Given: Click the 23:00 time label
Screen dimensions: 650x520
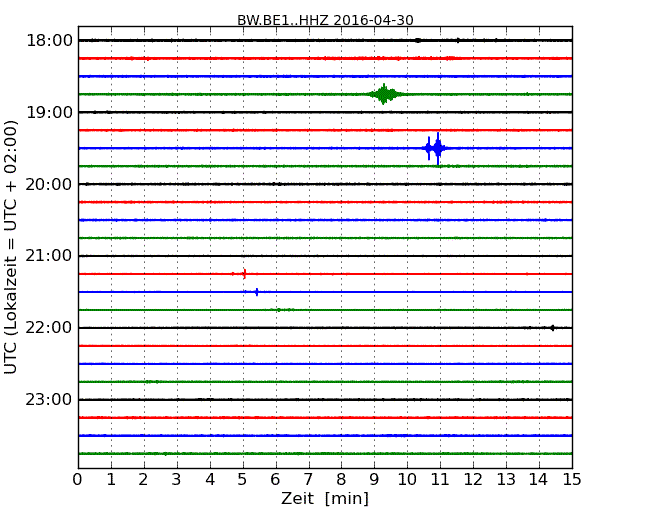Looking at the screenshot, I should (x=49, y=399).
